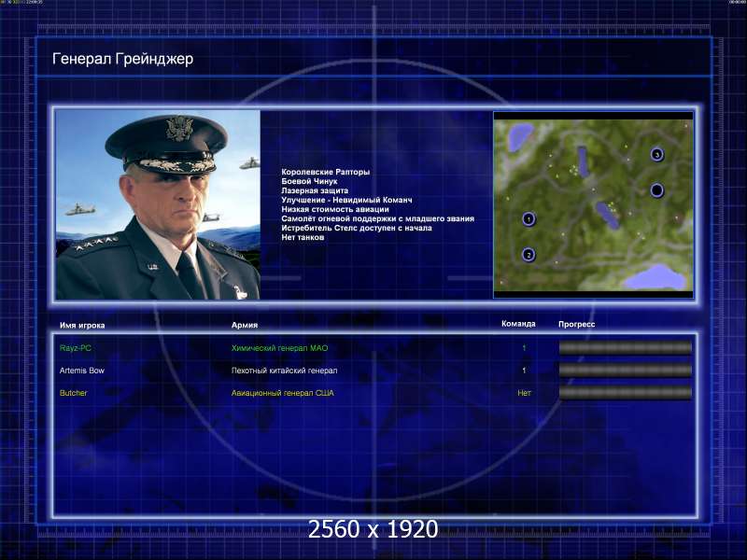Click Авиационный генерал США army entry

[283, 393]
